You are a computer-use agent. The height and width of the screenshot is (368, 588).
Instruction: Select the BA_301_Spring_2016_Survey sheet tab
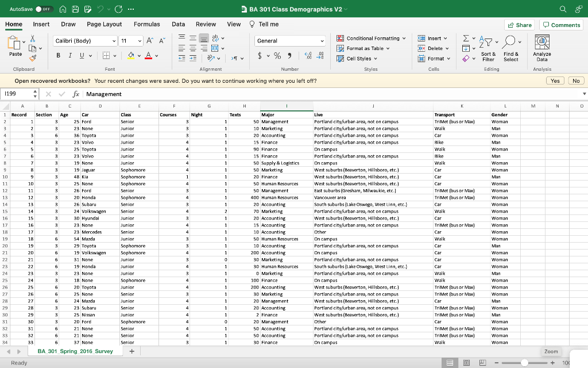pyautogui.click(x=75, y=351)
